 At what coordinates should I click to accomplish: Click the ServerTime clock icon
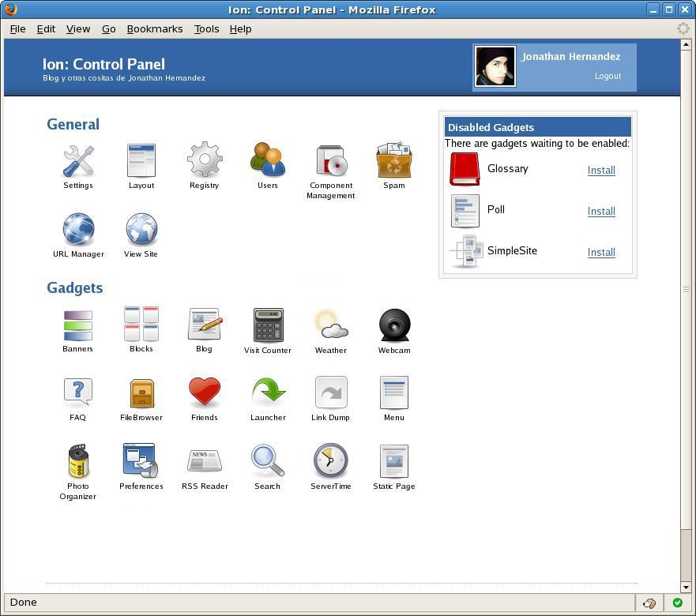(x=330, y=461)
